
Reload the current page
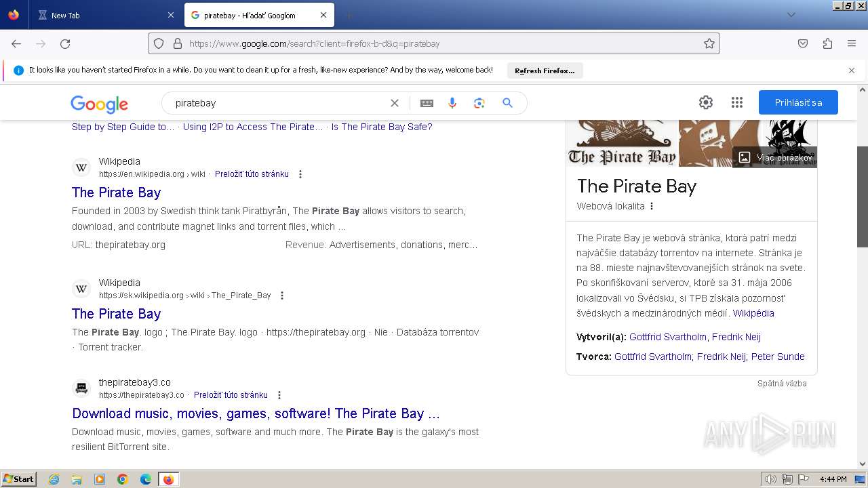pos(65,43)
